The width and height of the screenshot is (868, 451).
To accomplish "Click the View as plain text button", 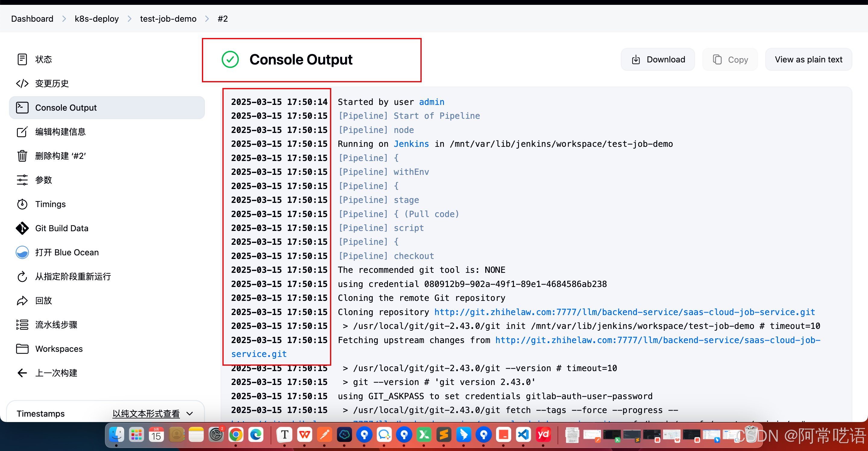I will (x=808, y=59).
